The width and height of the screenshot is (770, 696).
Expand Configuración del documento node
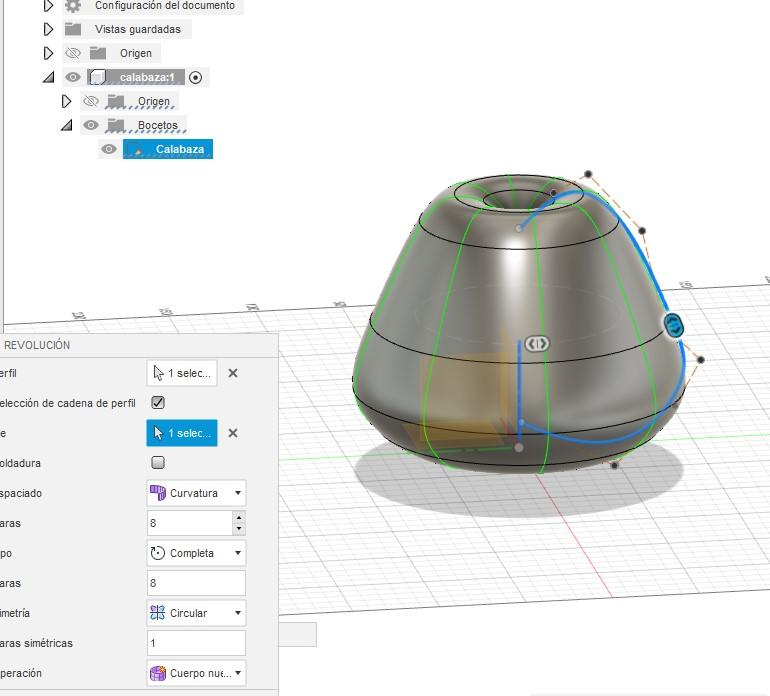click(48, 6)
